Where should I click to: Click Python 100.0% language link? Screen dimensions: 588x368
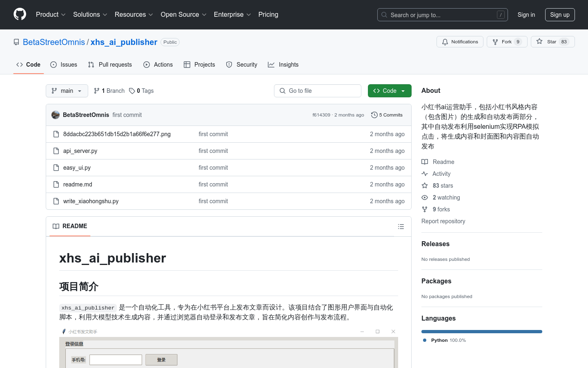pyautogui.click(x=444, y=340)
